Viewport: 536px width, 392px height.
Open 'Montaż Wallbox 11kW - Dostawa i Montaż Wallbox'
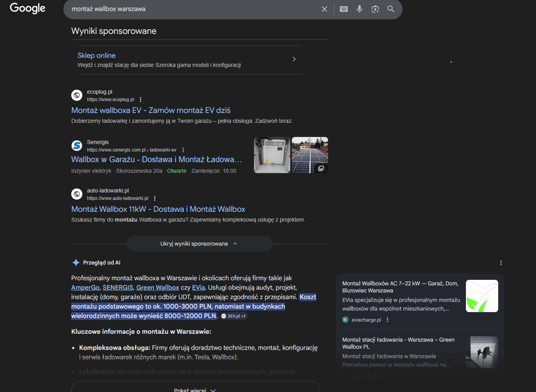158,209
